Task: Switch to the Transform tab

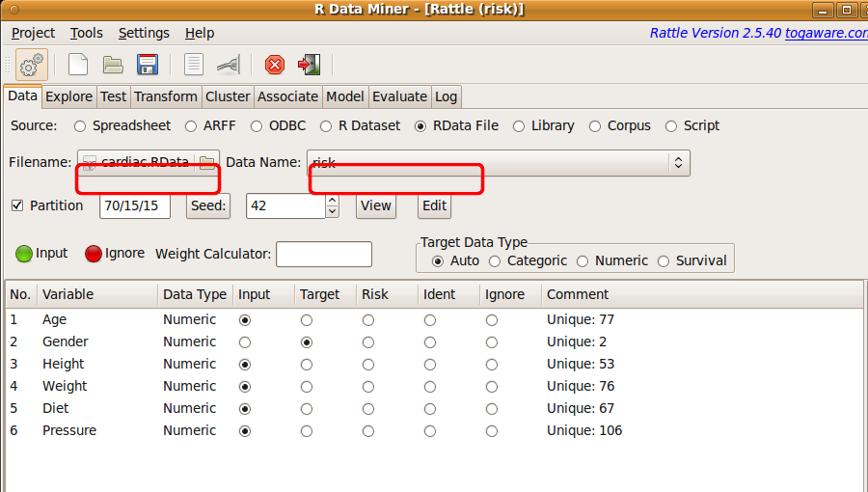Action: coord(166,96)
